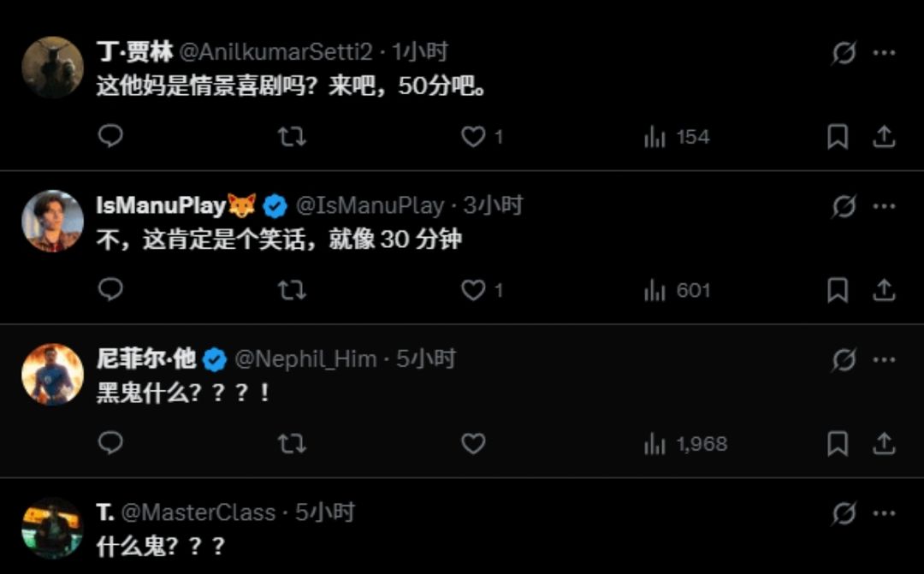924x574 pixels.
Task: Like the 尼菲尔·他 tweet
Action: [x=473, y=444]
